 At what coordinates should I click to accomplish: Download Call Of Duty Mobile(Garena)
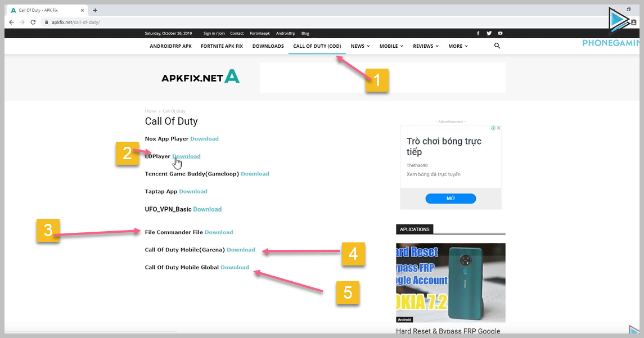(241, 250)
